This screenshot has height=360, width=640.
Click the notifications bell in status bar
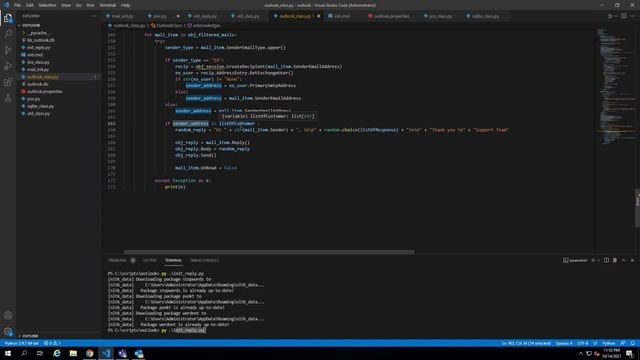point(633,343)
